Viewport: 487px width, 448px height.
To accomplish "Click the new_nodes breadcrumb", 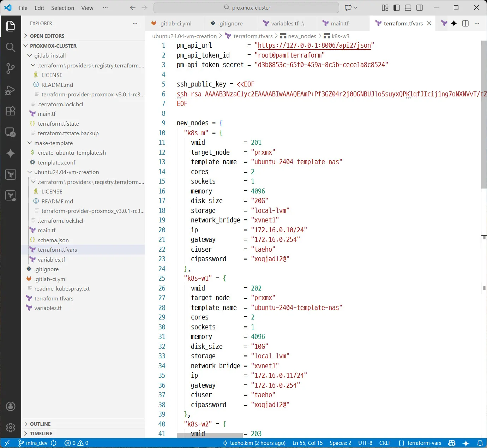I will (x=298, y=36).
